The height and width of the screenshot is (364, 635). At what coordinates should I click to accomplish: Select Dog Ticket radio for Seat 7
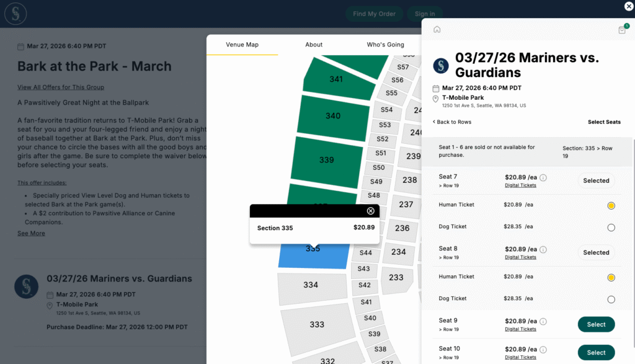coord(611,228)
